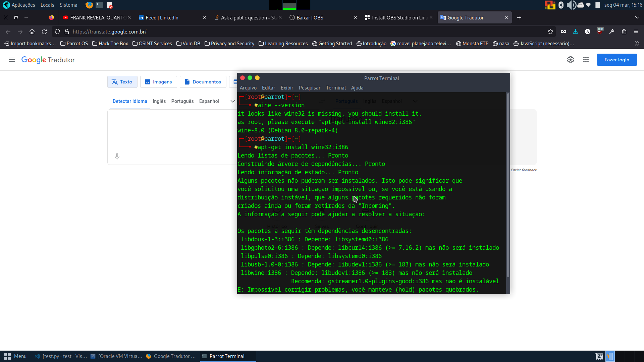Open Editar menu in Parrot Terminal
This screenshot has height=362, width=644.
268,88
